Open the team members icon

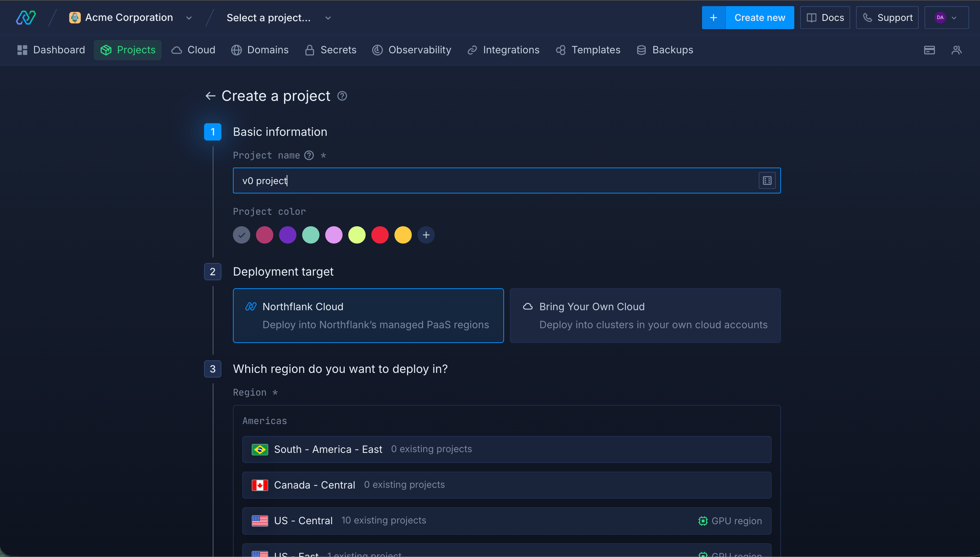coord(956,50)
